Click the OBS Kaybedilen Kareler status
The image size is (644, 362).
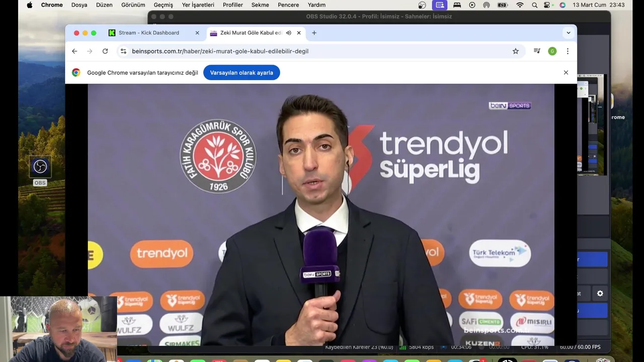tap(359, 347)
